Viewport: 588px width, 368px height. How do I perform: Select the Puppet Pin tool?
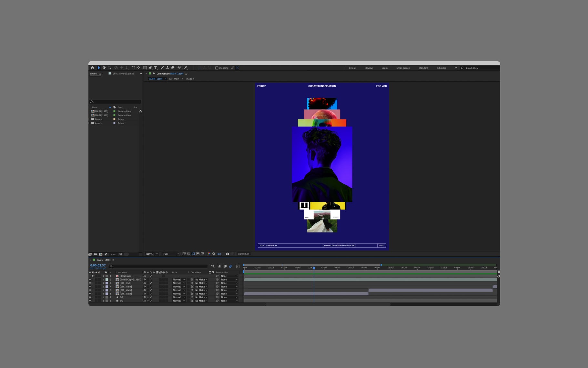186,68
